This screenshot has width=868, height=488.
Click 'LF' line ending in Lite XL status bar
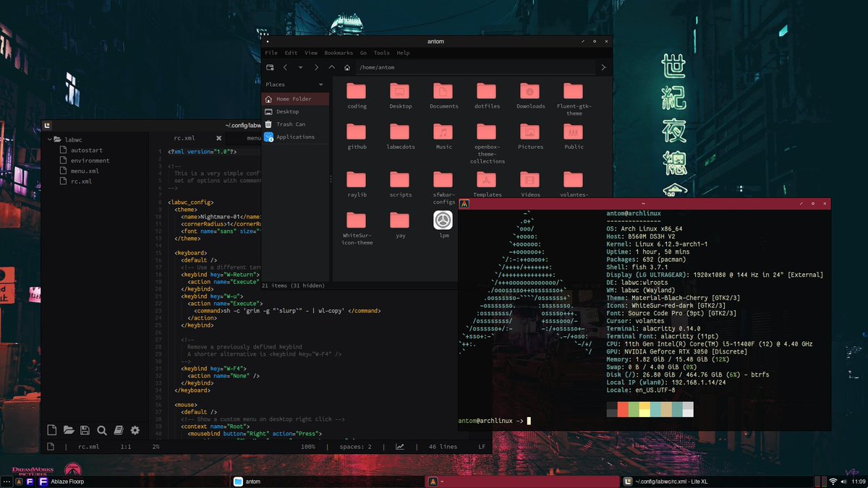point(482,447)
